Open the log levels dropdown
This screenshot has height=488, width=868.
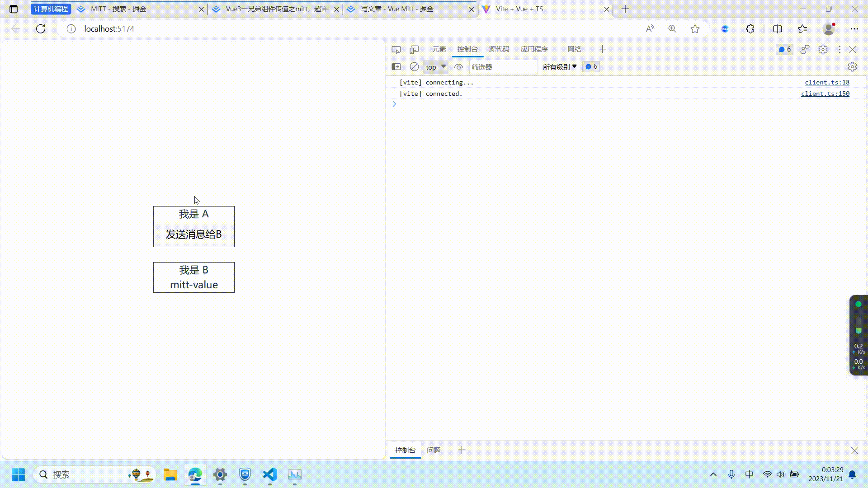(x=560, y=67)
